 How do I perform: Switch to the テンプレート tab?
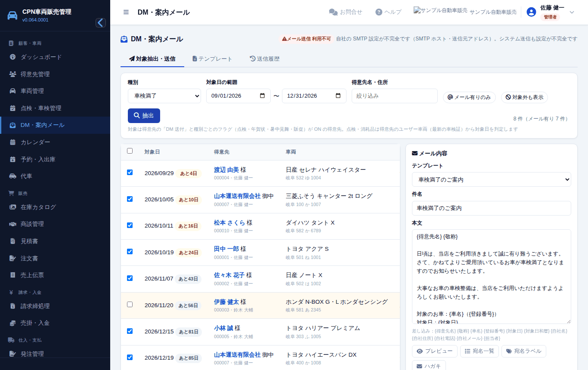pyautogui.click(x=212, y=59)
